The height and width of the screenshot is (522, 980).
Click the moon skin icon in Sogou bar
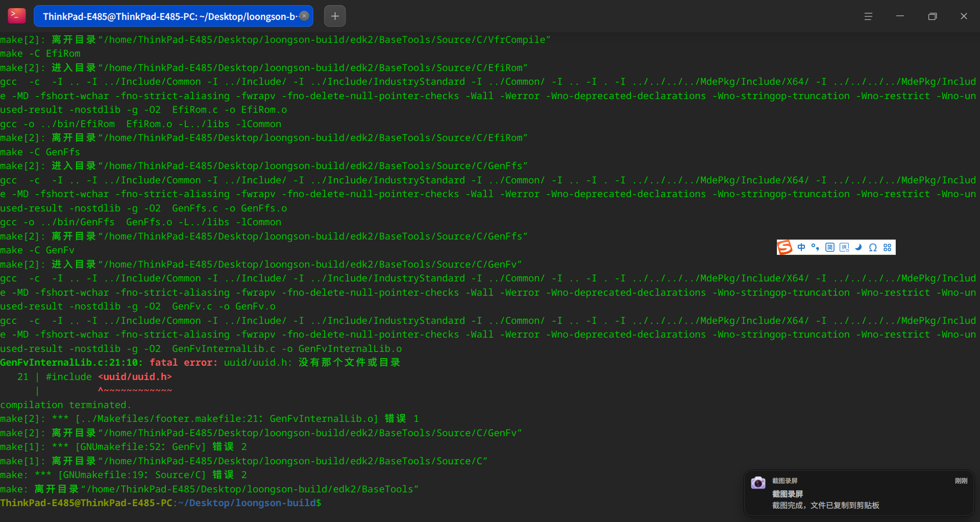coord(859,247)
